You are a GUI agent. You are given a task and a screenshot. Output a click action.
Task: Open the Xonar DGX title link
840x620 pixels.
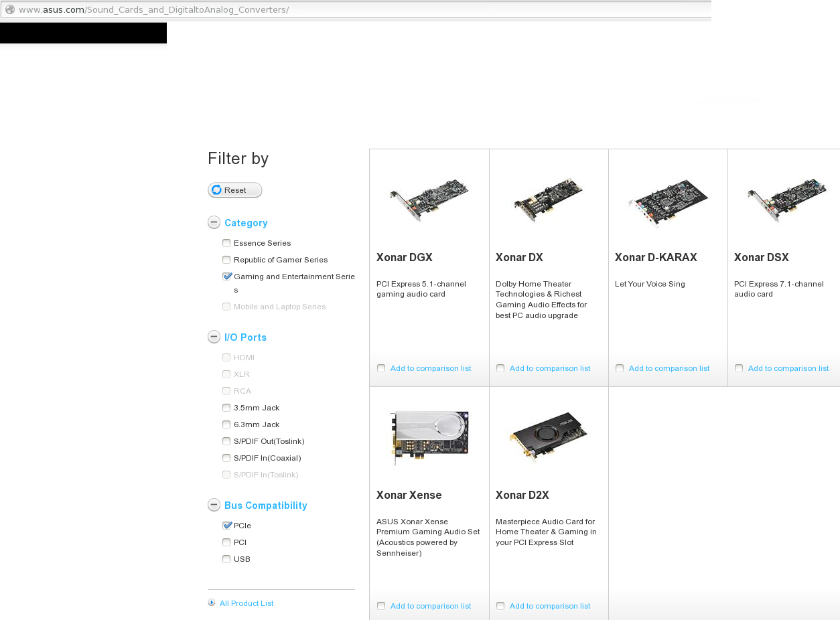click(405, 257)
